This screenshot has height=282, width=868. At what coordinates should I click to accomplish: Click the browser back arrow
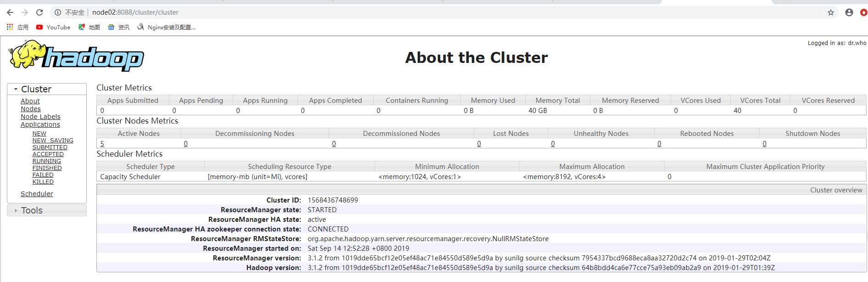[10, 12]
